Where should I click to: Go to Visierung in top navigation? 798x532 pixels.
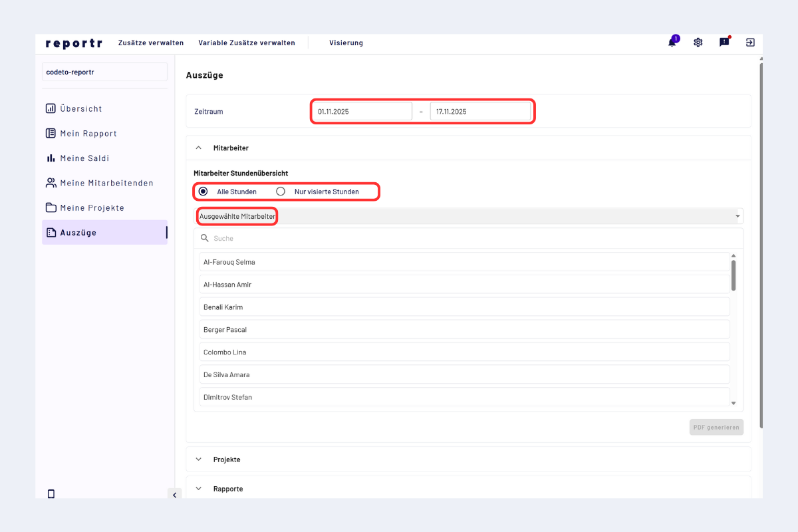point(346,43)
